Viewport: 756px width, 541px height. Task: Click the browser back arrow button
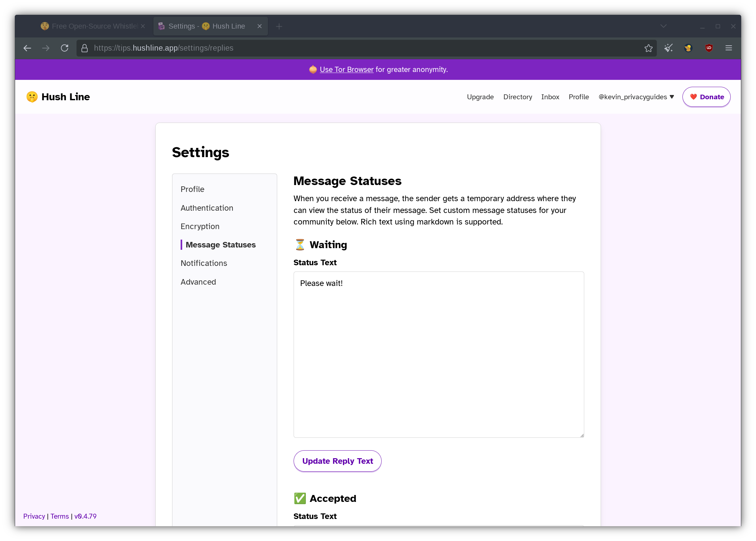coord(27,48)
